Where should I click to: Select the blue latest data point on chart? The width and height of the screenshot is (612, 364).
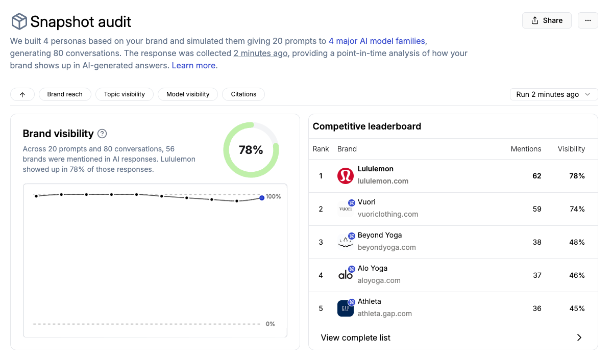(262, 198)
